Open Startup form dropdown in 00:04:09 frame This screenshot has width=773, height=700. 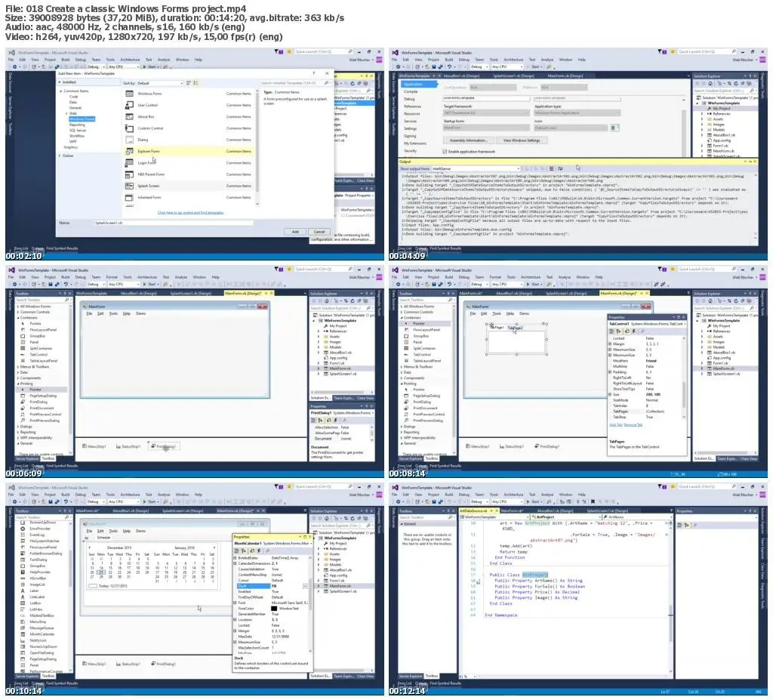(x=486, y=128)
